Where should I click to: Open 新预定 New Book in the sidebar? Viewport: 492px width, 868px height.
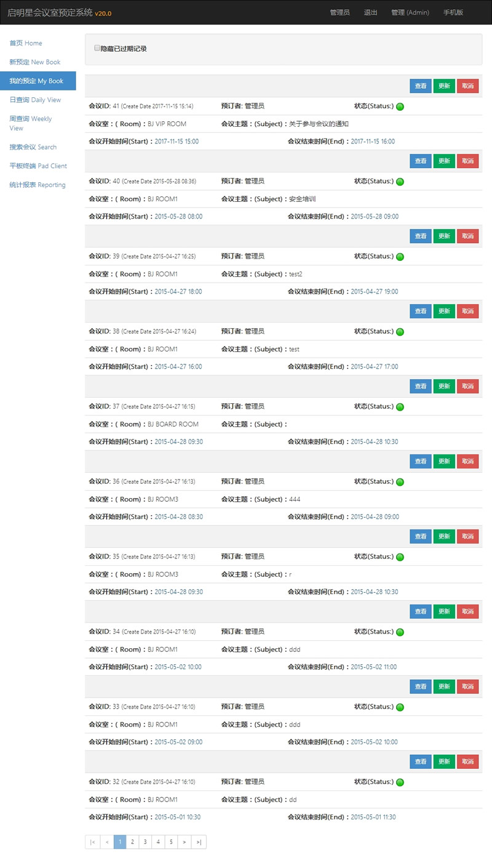pos(34,62)
